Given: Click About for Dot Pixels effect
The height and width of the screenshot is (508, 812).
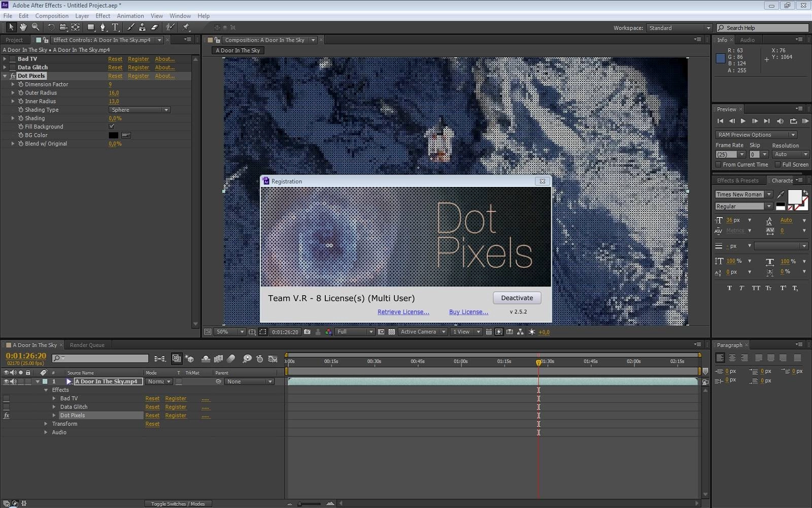Looking at the screenshot, I should pyautogui.click(x=165, y=76).
